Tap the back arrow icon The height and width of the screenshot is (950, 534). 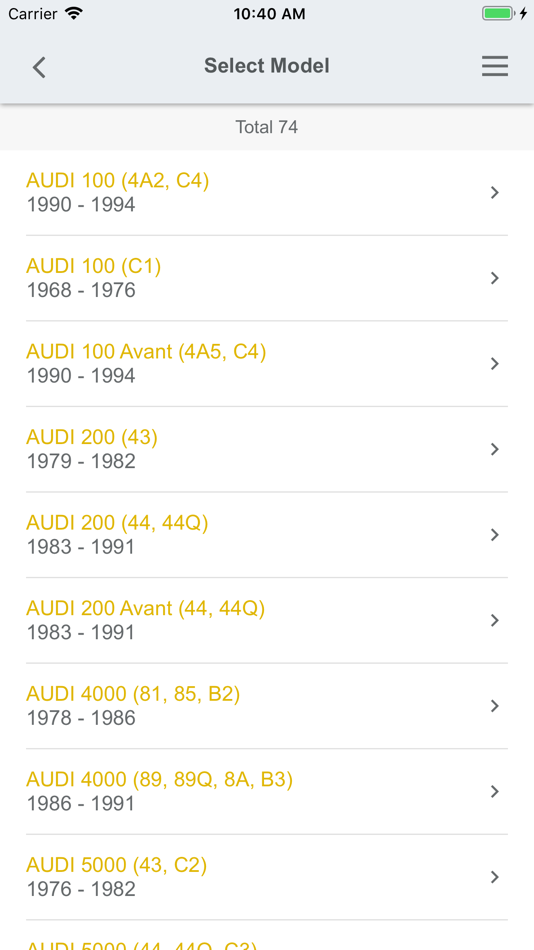click(39, 67)
